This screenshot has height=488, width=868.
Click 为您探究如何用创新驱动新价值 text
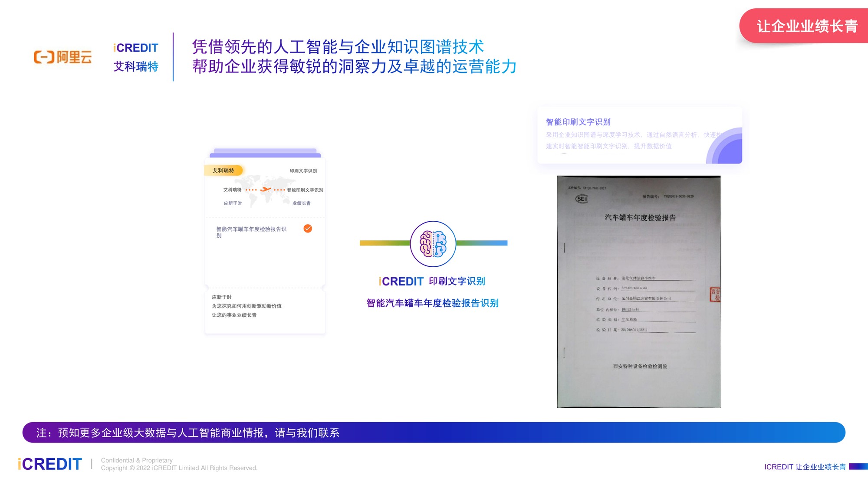(x=247, y=306)
